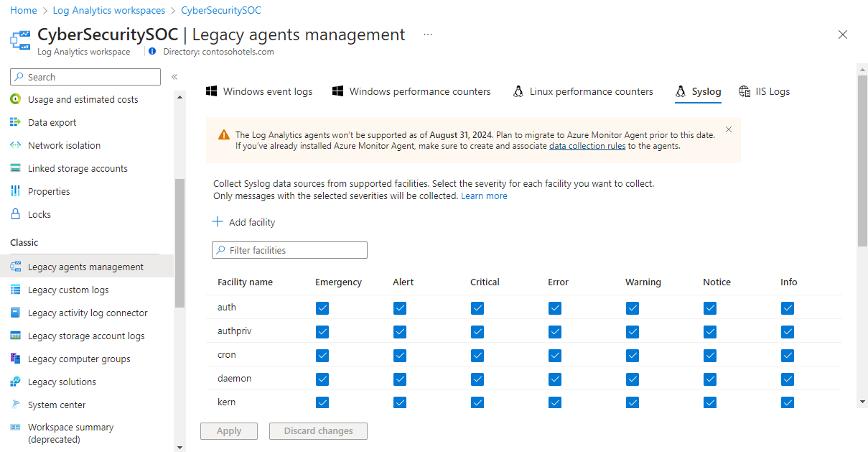Uncheck Emergency for the daemon facility
The image size is (868, 452).
coord(322,379)
